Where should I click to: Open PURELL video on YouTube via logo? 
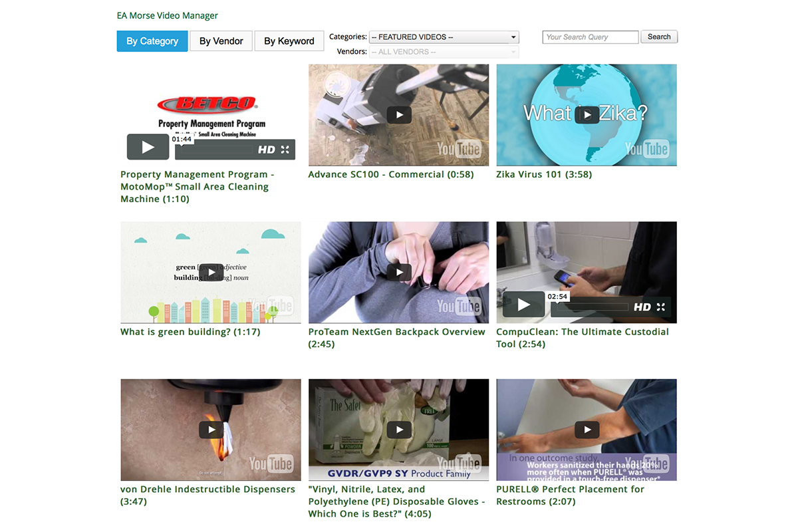pos(647,464)
